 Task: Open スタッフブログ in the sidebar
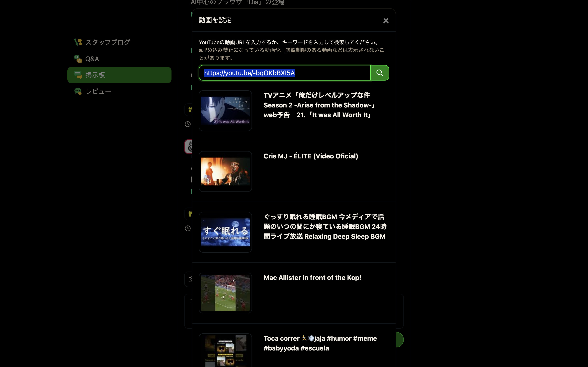pos(108,42)
